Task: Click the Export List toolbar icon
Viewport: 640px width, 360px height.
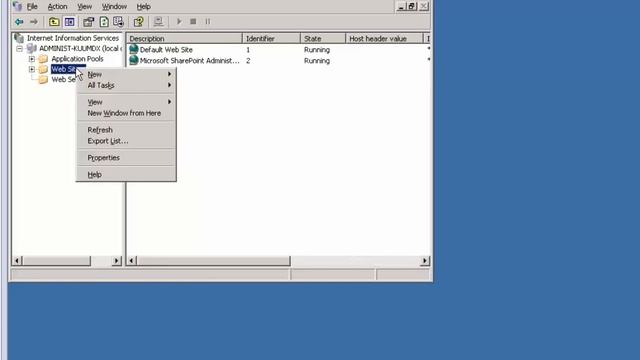Action: point(118,22)
